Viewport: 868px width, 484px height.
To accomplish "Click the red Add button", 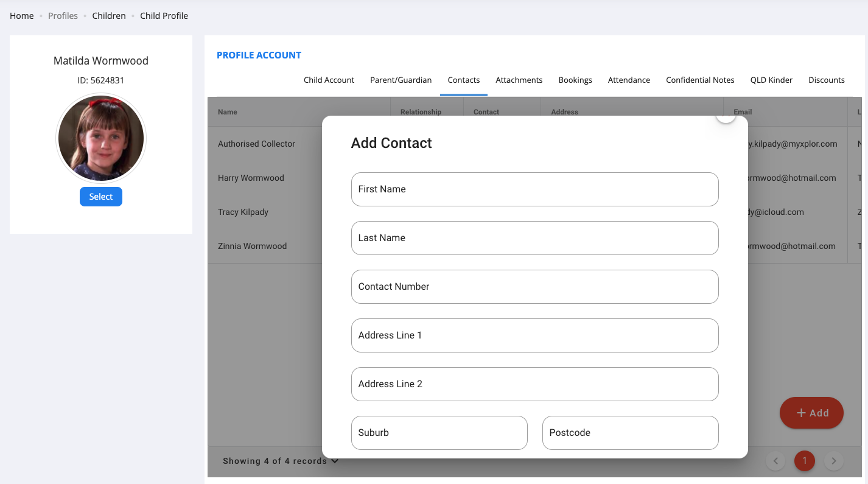I will [x=811, y=413].
